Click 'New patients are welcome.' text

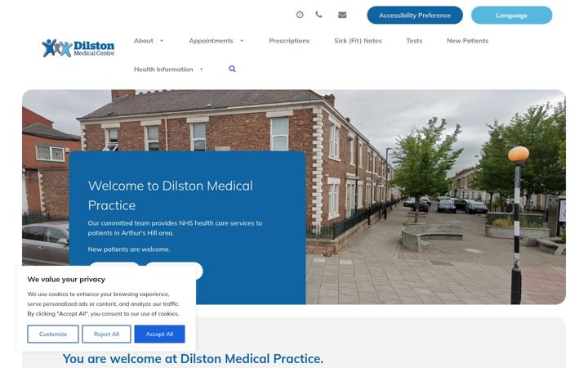coord(129,249)
